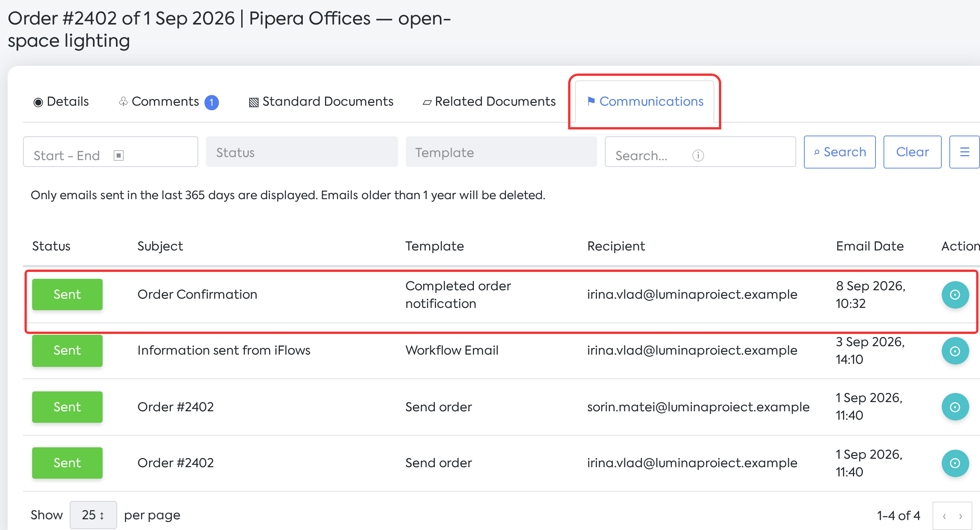Select the Communications tab
This screenshot has width=980, height=530.
point(645,101)
